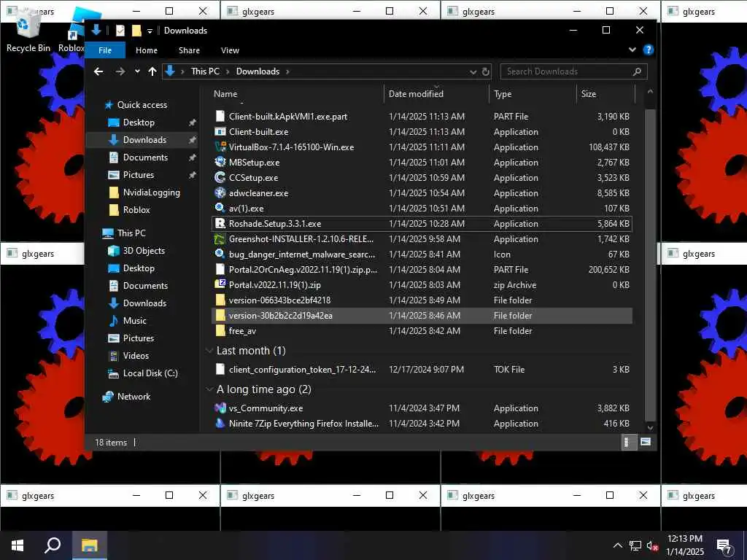Viewport: 747px width, 560px height.
Task: Select NvidiaLogging folder in navigation pane
Action: [151, 192]
